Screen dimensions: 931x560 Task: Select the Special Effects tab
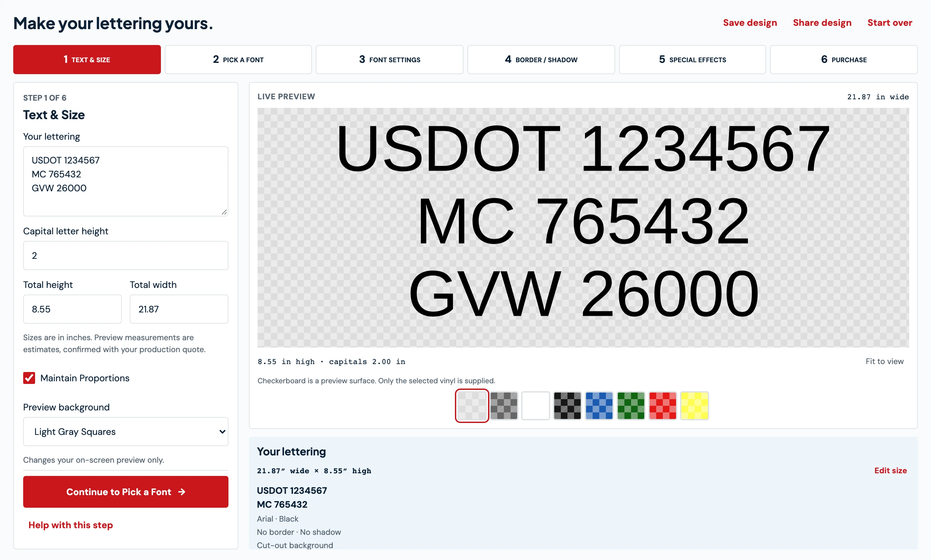click(692, 60)
